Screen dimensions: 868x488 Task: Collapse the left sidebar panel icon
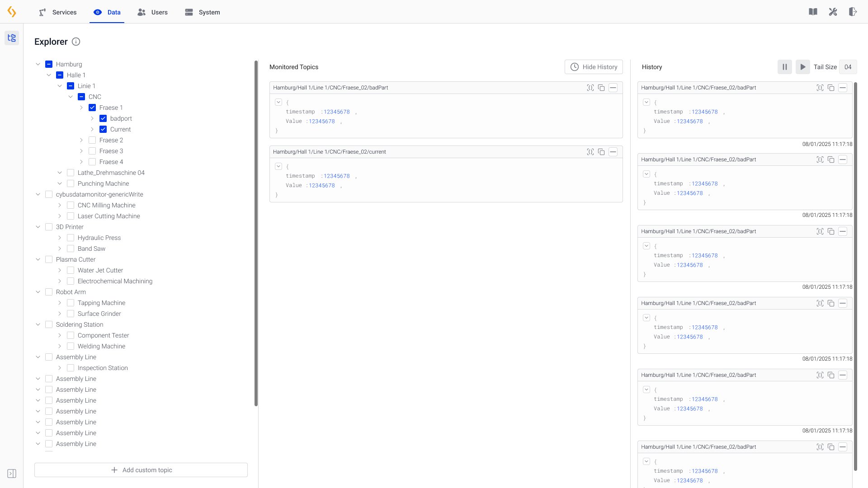tap(12, 474)
